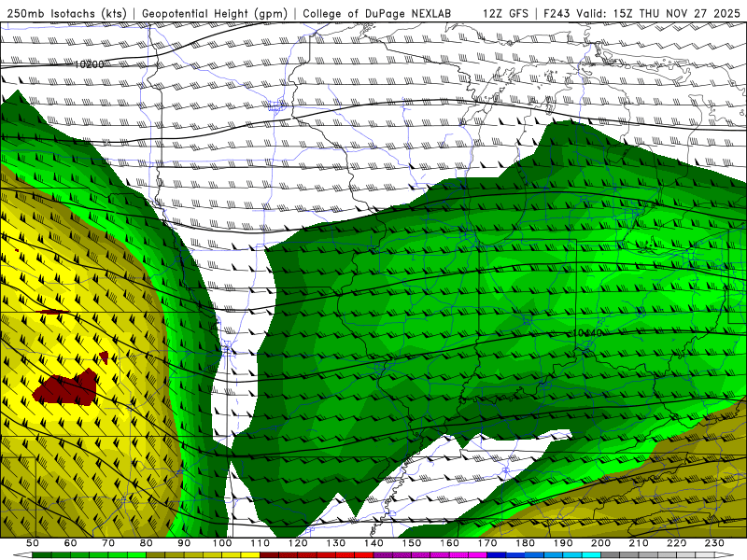The height and width of the screenshot is (560, 747).
Task: Click the 190 value on the color scale
Action: point(563,543)
